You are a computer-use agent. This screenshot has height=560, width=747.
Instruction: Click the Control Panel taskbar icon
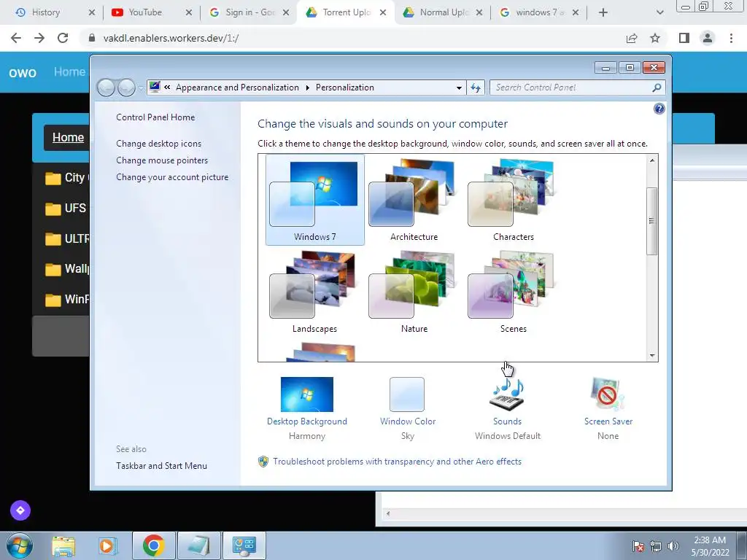(244, 545)
